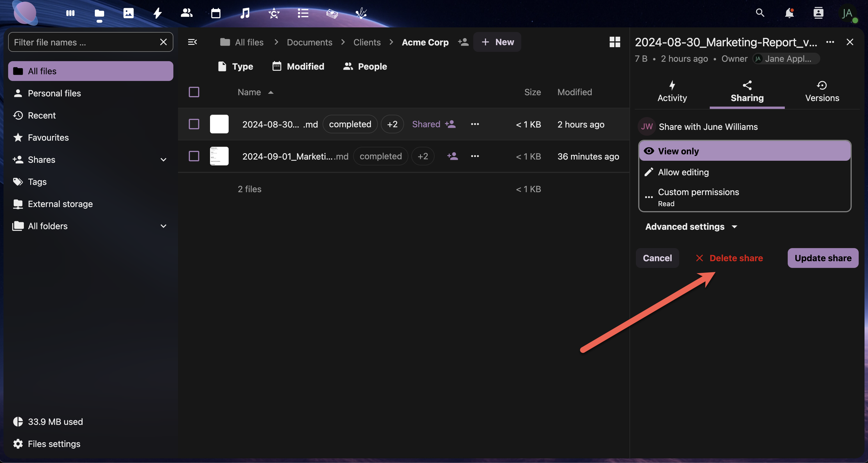Open the Photos app icon
This screenshot has width=868, height=463.
128,13
